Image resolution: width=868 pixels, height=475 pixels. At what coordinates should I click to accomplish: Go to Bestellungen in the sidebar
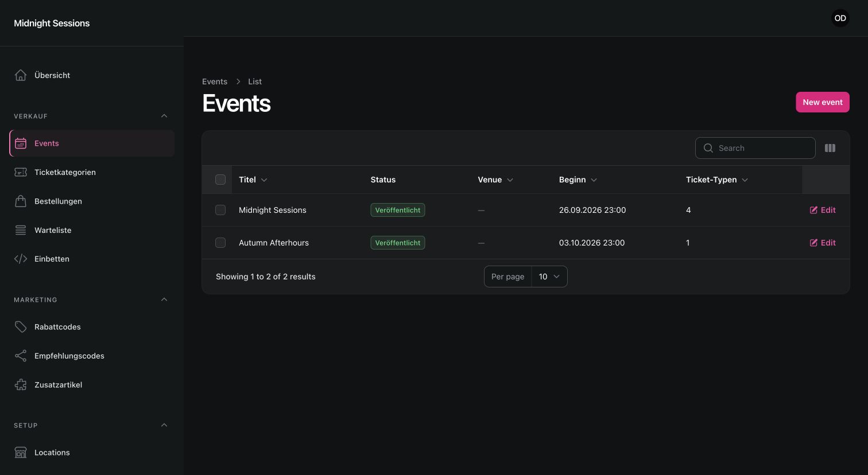(92, 201)
